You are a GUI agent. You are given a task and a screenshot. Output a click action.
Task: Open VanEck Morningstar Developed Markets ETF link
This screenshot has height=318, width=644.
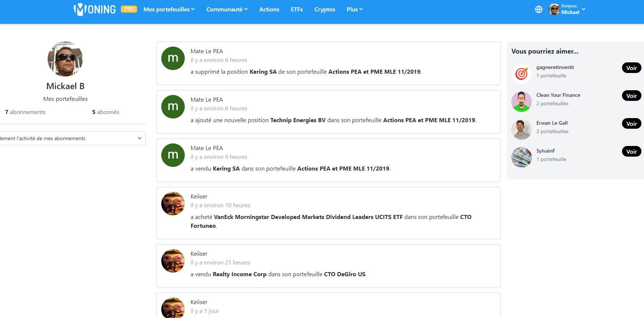tap(308, 217)
